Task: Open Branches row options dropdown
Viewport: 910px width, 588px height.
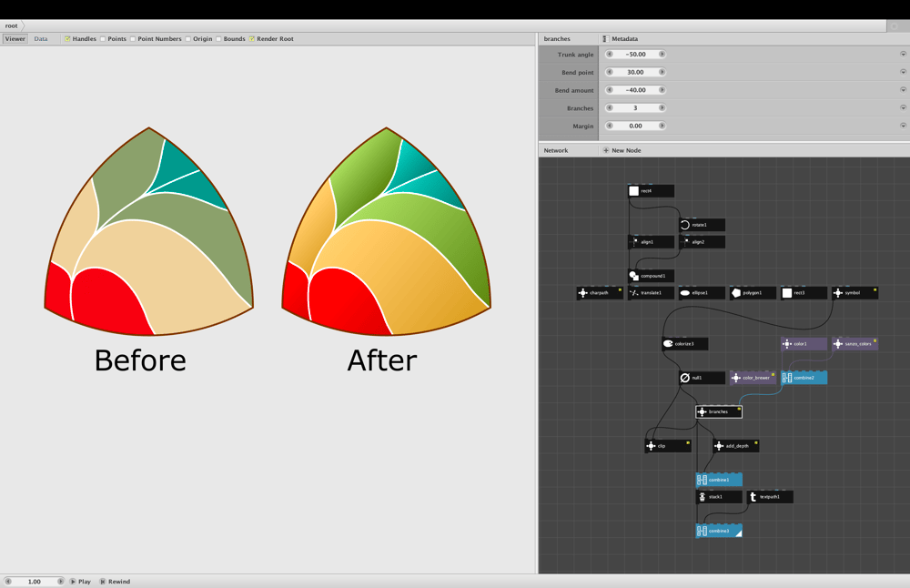Action: pyautogui.click(x=903, y=108)
